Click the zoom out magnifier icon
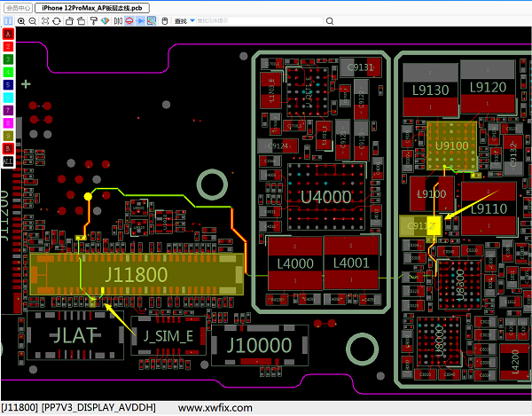532x416 pixels. pos(33,20)
